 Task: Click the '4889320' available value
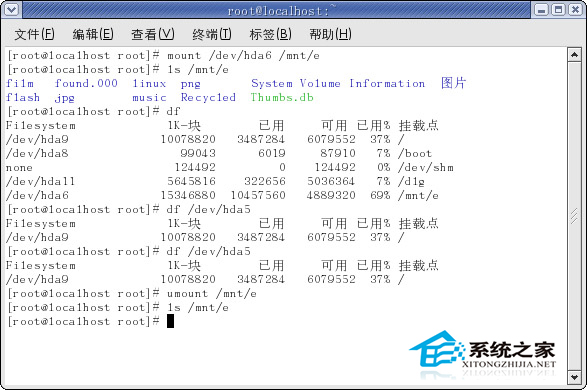pyautogui.click(x=331, y=195)
